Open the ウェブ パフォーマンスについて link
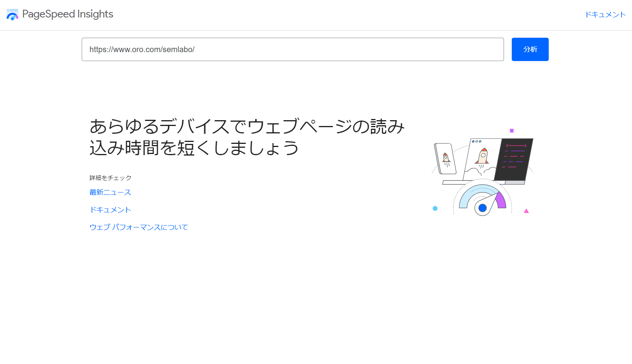The width and height of the screenshot is (632, 364). coord(139,227)
